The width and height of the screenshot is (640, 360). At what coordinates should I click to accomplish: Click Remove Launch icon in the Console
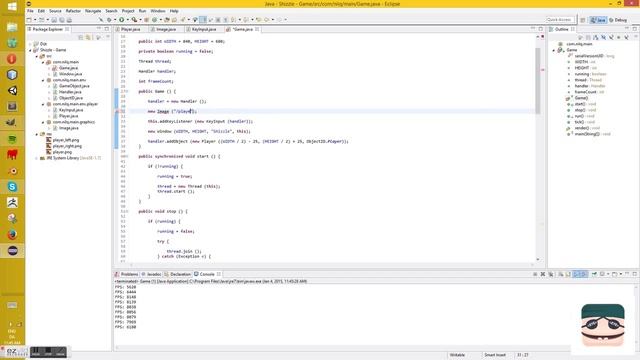[543, 274]
